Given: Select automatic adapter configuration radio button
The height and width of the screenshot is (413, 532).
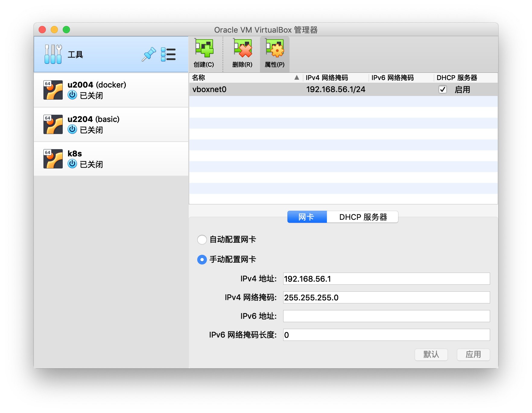Looking at the screenshot, I should click(202, 240).
